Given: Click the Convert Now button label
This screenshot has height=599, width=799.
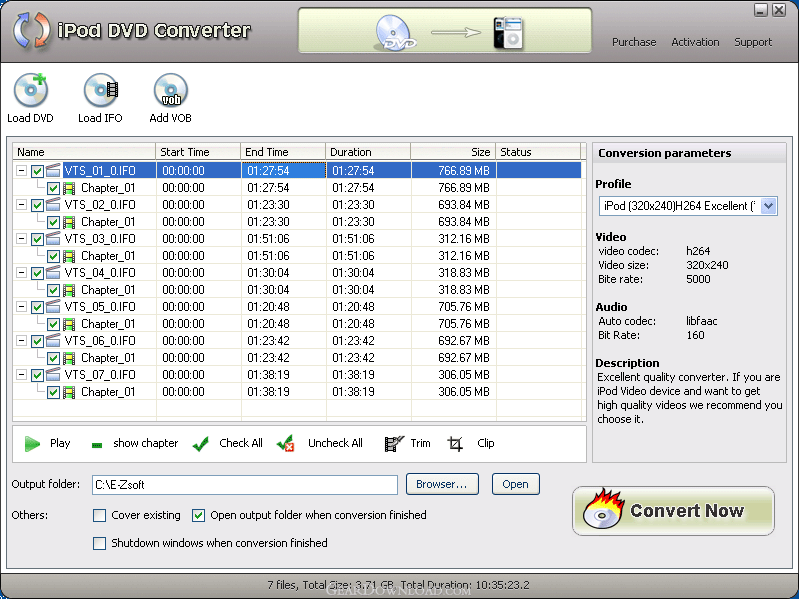Looking at the screenshot, I should (686, 510).
